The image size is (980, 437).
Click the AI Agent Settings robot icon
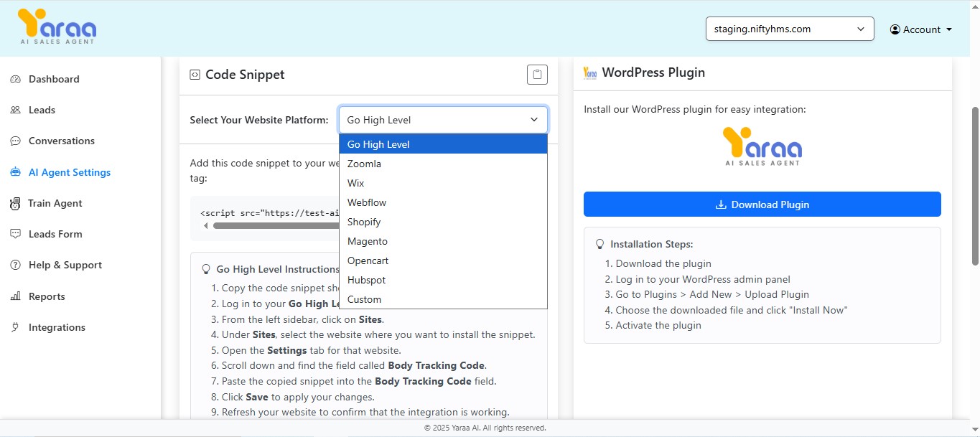tap(15, 172)
